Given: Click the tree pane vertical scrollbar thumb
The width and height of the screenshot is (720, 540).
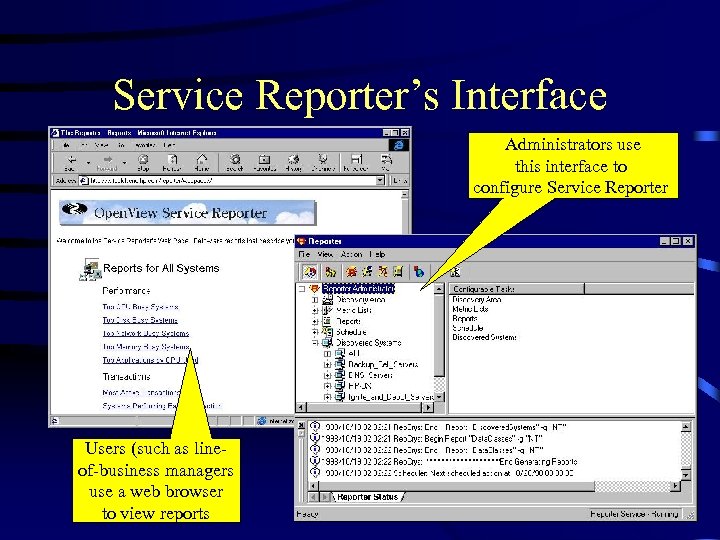Looking at the screenshot, I should point(439,335).
